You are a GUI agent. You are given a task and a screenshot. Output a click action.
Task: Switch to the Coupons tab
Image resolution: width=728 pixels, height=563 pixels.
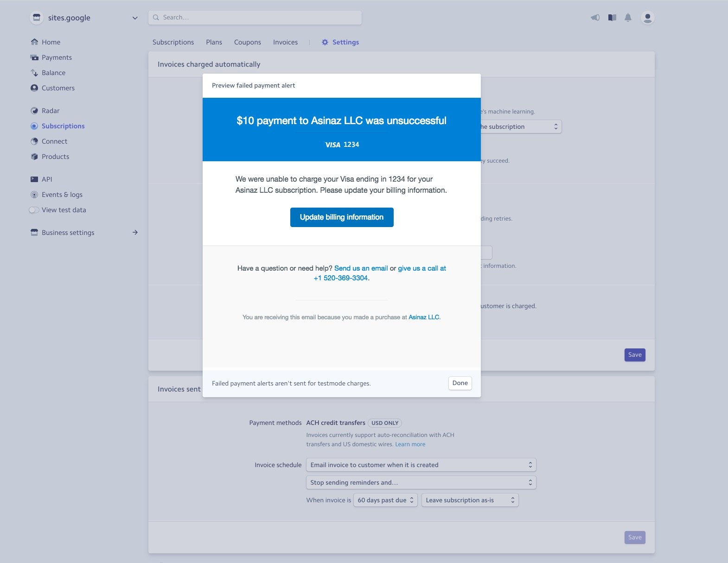point(248,42)
